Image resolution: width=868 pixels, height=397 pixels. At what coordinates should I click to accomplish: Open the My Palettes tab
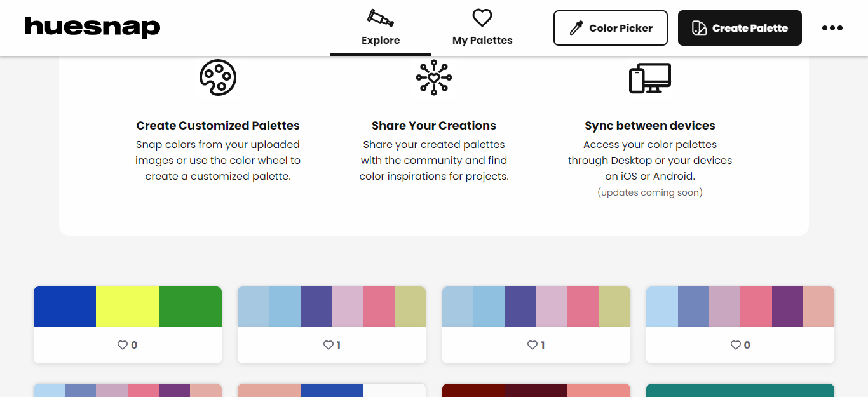click(482, 28)
